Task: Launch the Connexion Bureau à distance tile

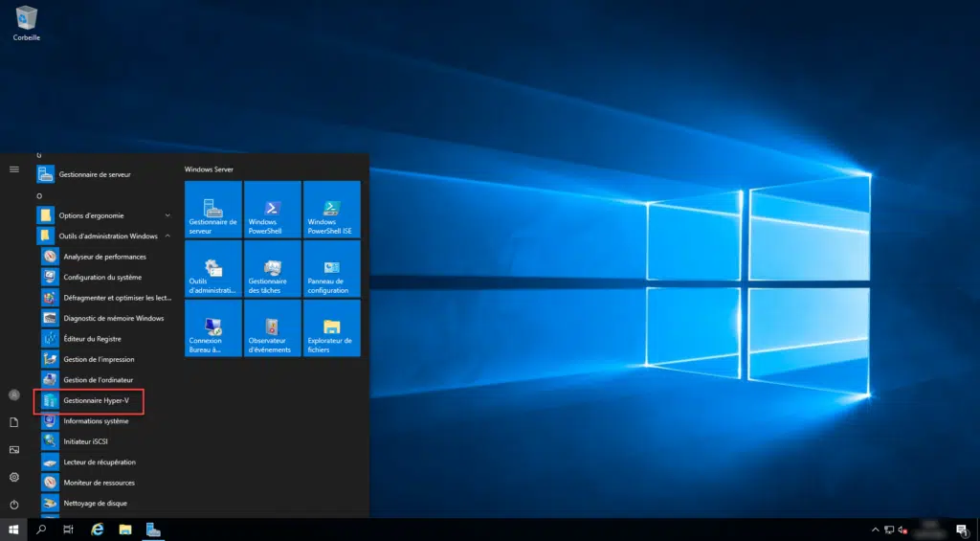Action: pyautogui.click(x=213, y=328)
